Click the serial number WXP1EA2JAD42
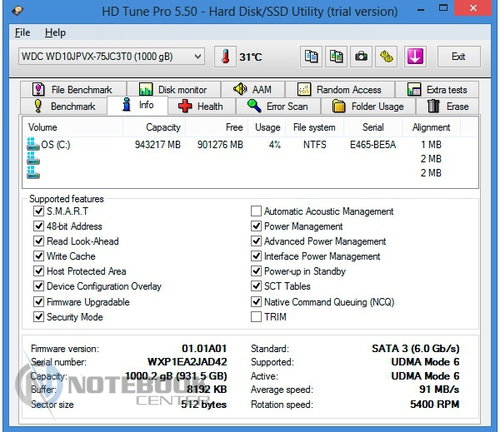The image size is (500, 432). [x=187, y=362]
